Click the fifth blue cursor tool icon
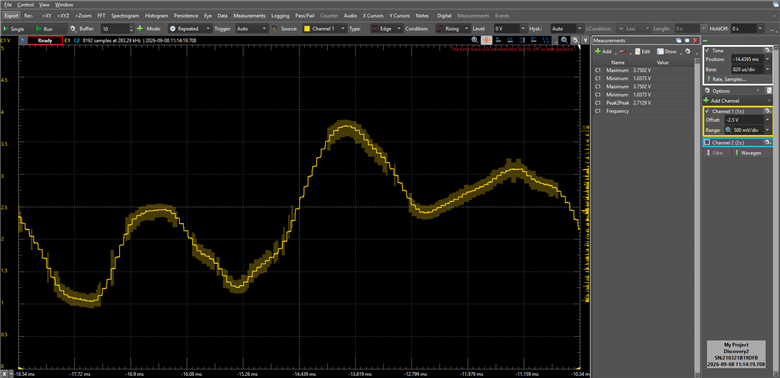 (x=546, y=40)
